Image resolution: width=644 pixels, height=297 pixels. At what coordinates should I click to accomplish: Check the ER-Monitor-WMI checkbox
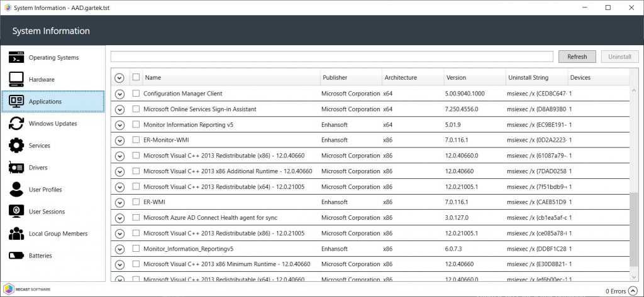[136, 140]
